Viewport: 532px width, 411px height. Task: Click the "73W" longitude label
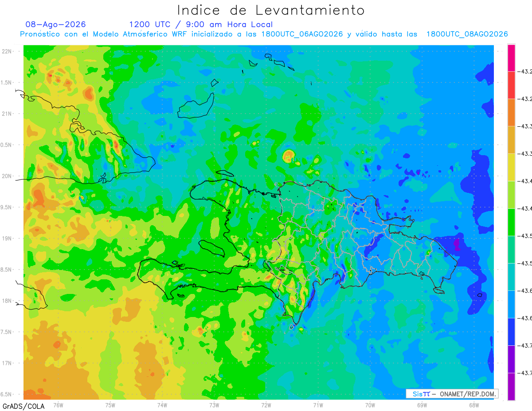point(214,405)
